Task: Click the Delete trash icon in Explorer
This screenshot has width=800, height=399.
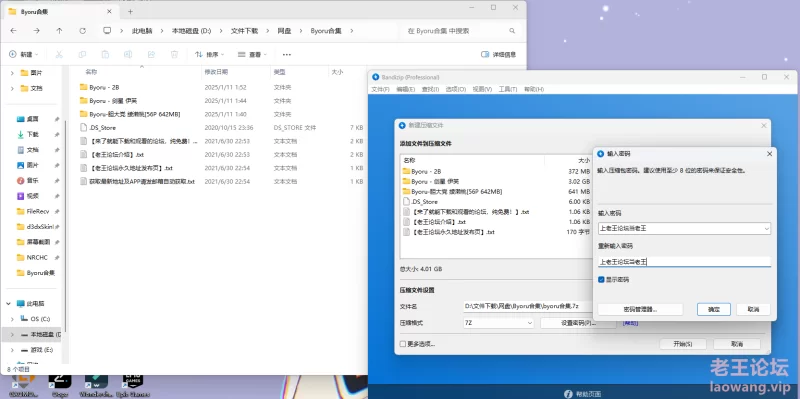Action: [174, 54]
